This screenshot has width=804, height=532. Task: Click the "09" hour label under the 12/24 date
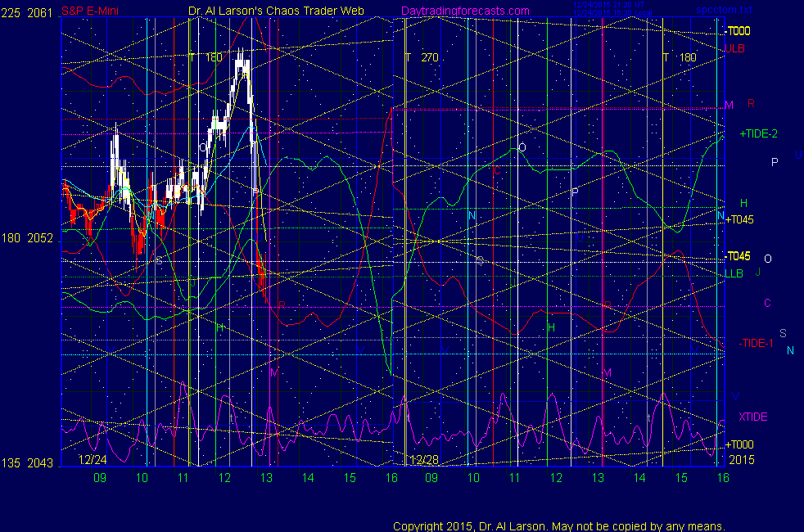click(x=100, y=478)
